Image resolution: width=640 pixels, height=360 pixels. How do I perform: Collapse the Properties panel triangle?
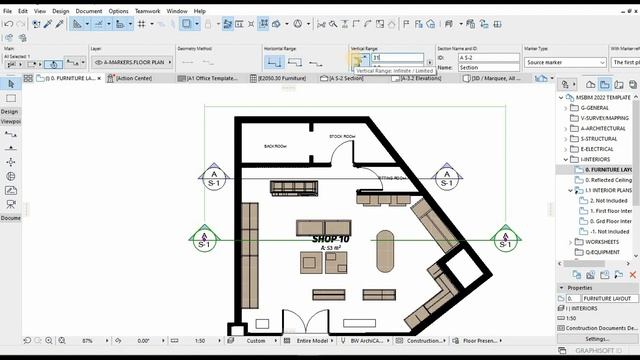pos(562,288)
